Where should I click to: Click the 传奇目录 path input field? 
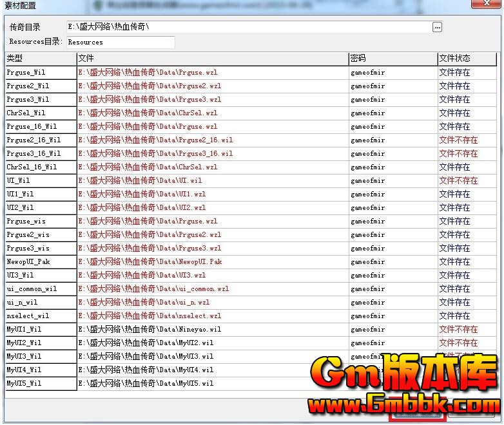248,27
